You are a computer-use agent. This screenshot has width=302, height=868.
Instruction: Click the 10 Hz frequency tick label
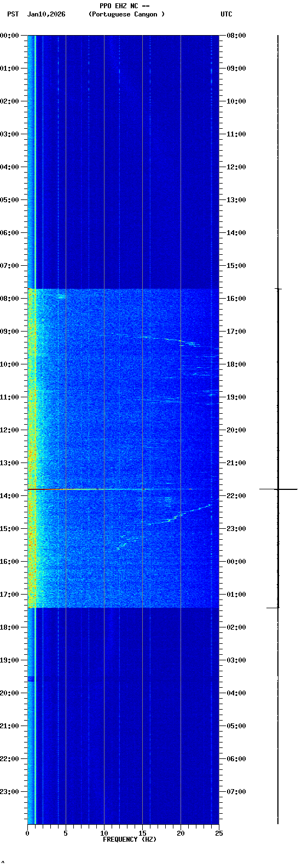click(104, 833)
